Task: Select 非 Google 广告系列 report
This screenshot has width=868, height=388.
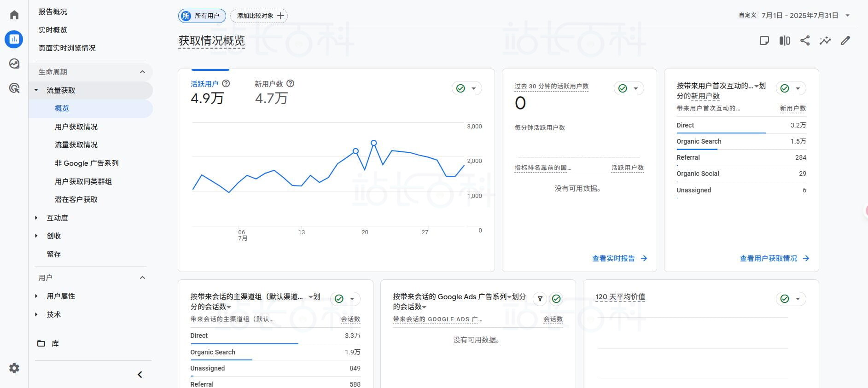Action: pos(87,163)
